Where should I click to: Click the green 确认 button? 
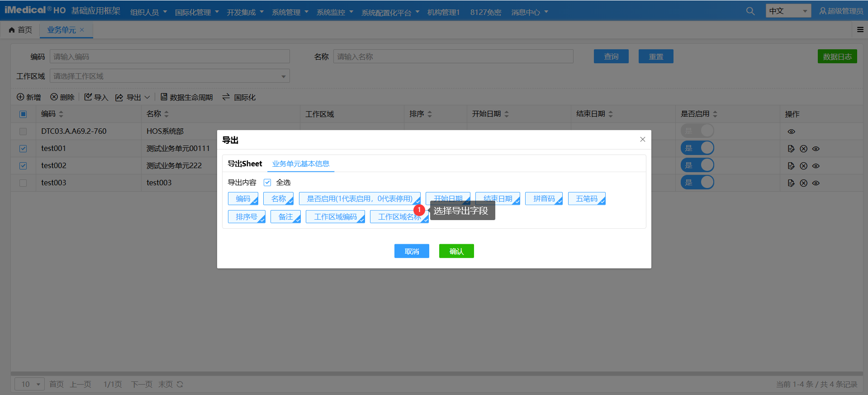click(456, 251)
